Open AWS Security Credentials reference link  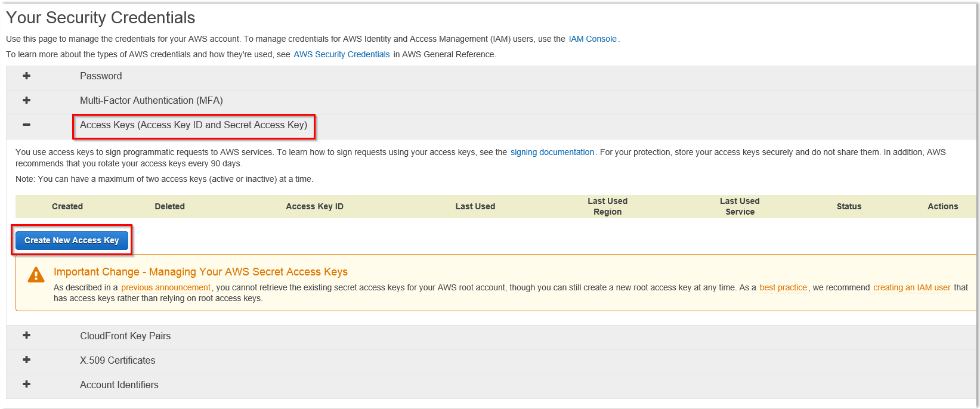[x=341, y=54]
